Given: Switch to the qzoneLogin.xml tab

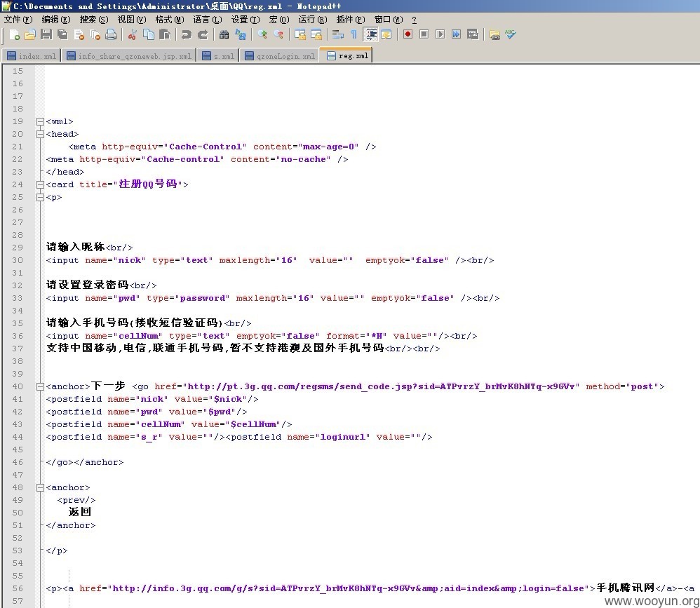Looking at the screenshot, I should (x=280, y=56).
